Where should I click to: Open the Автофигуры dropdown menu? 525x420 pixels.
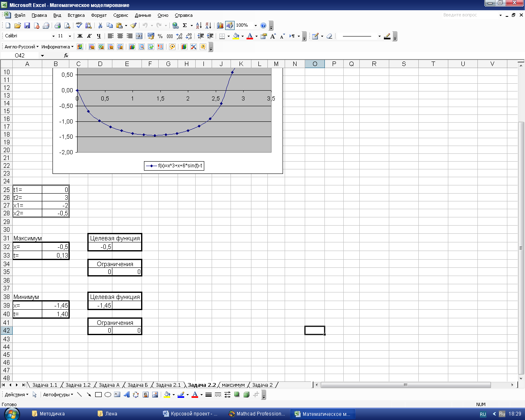(58, 395)
